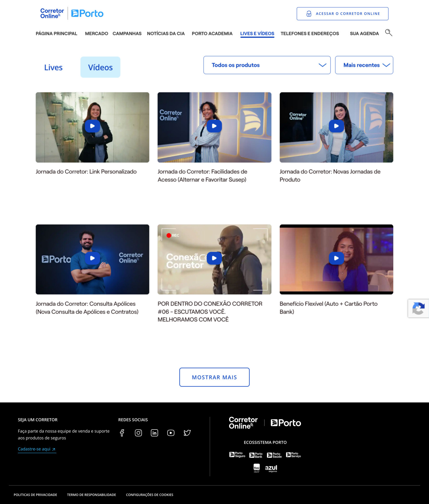429x504 pixels.
Task: Click the Porto Seguro ecosystem logo
Action: (x=237, y=455)
